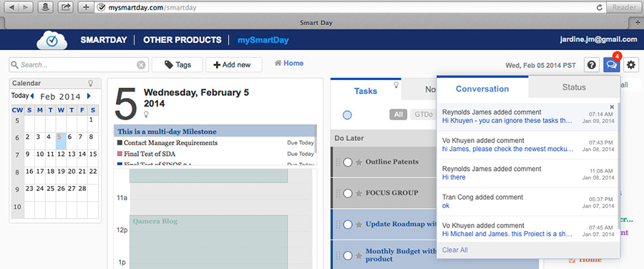Viewport: 644px width, 269px height.
Task: Select the All task filter
Action: 398,114
